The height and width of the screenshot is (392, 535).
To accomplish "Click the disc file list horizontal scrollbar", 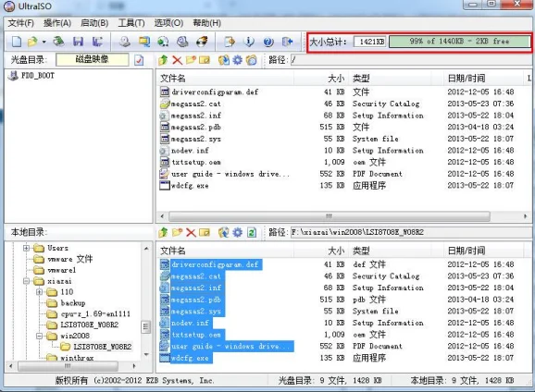I will tap(330, 216).
